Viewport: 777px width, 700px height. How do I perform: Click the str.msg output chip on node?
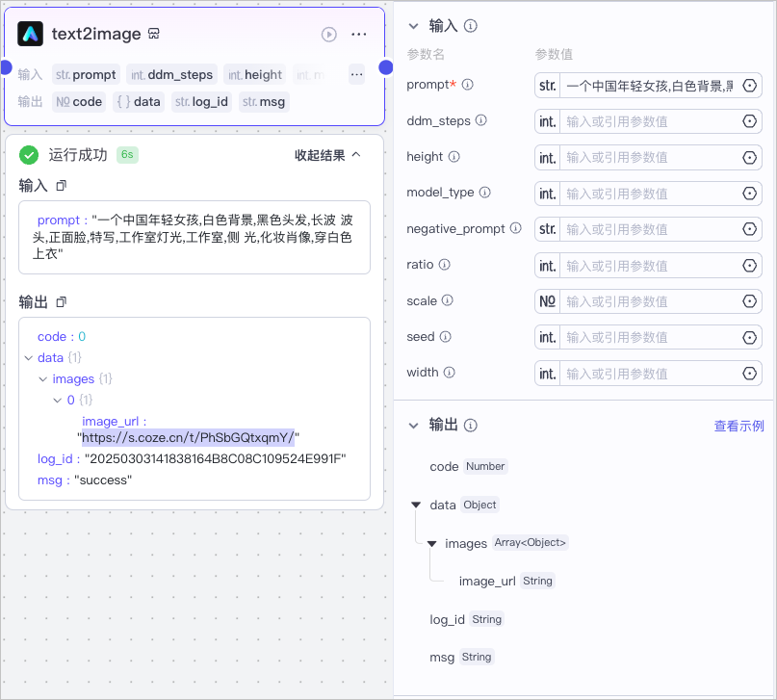coord(264,102)
